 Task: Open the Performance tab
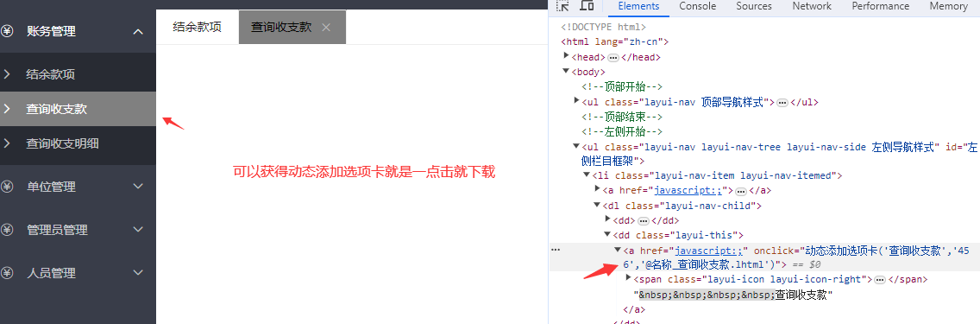tap(880, 6)
